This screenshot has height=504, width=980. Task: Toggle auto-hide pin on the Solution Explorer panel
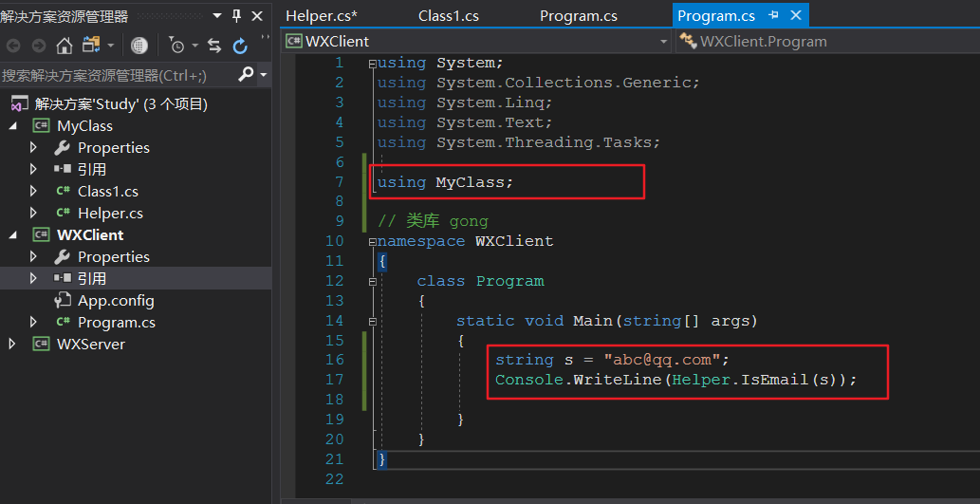(237, 16)
